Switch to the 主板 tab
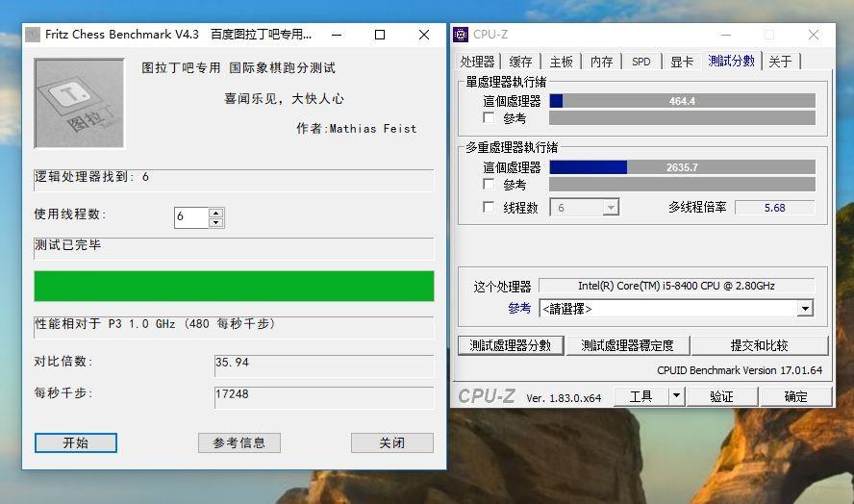The width and height of the screenshot is (854, 504). [x=561, y=62]
